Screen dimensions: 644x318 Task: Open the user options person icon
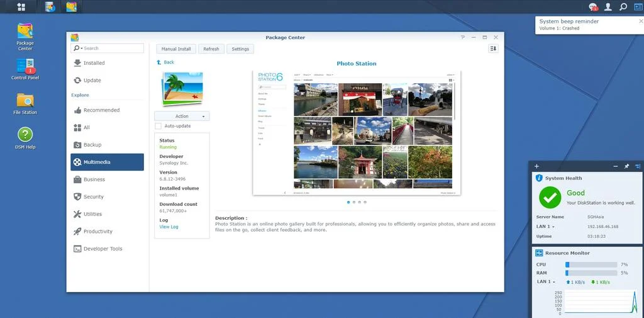(x=608, y=6)
